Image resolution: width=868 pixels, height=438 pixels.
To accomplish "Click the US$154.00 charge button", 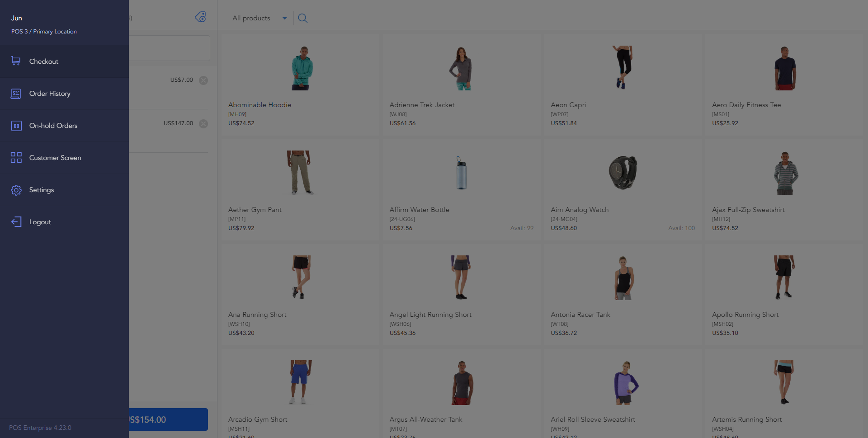I will pos(168,419).
